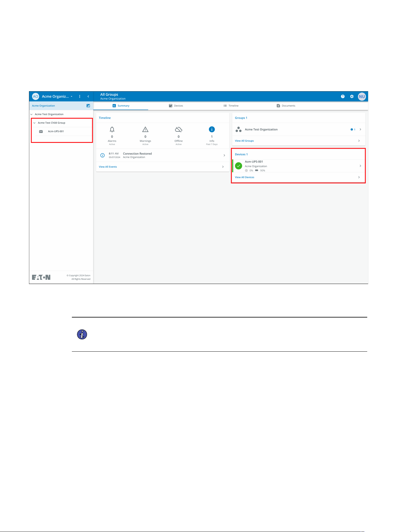Image resolution: width=411 pixels, height=532 pixels.
Task: Switch to the Documents tab
Action: 286,106
